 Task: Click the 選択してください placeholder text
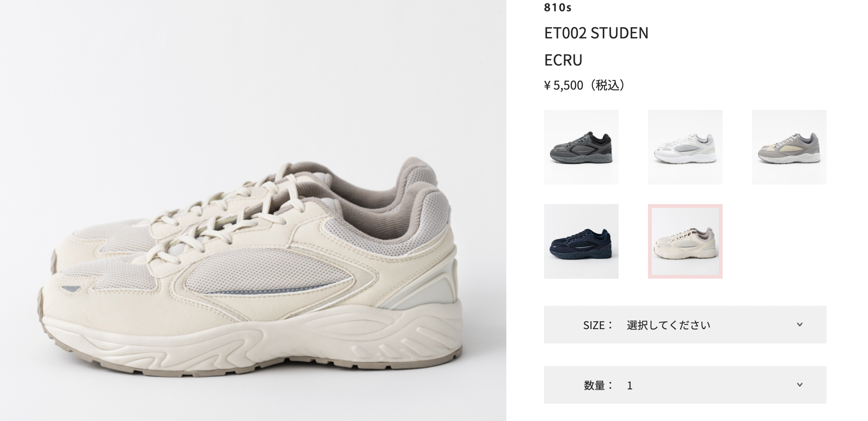tap(668, 325)
